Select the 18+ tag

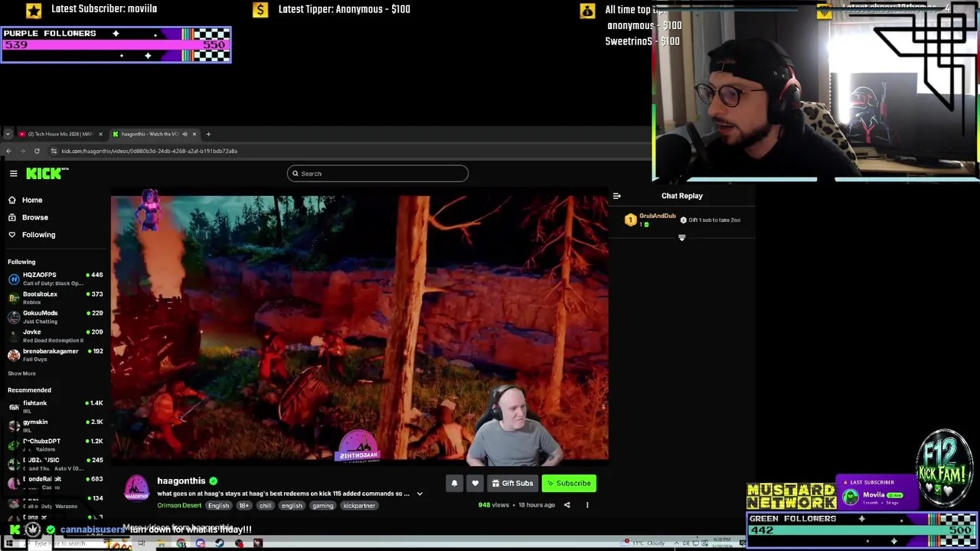coord(243,506)
